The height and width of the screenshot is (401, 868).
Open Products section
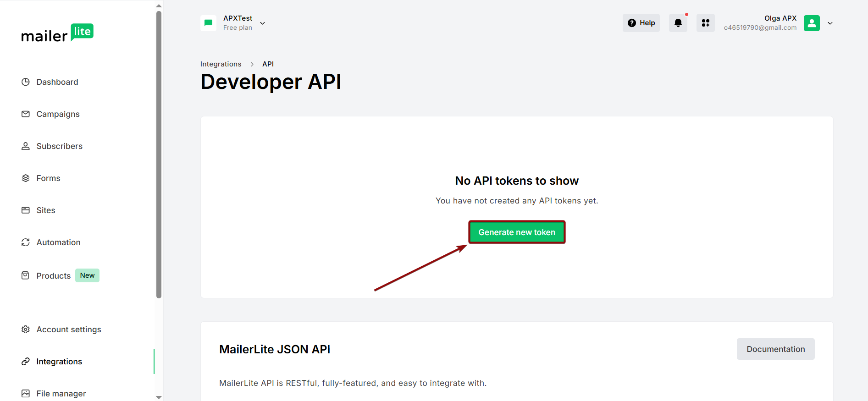pos(54,276)
